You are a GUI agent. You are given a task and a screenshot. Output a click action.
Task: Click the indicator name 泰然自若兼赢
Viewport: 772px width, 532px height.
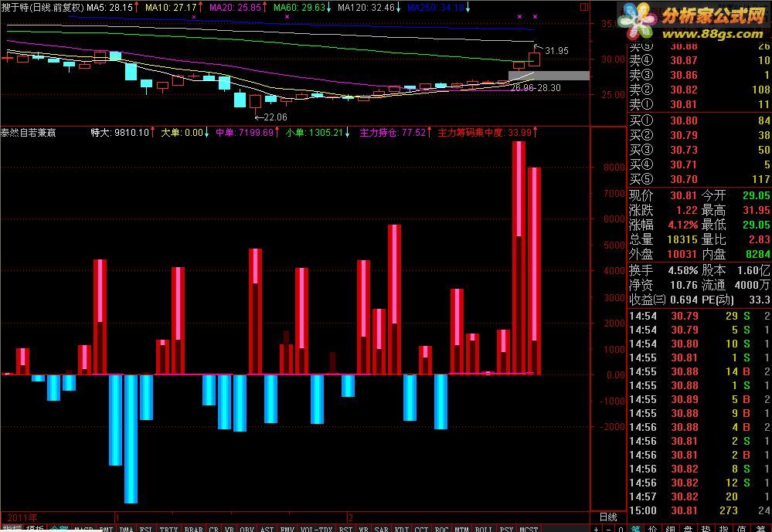(x=28, y=133)
